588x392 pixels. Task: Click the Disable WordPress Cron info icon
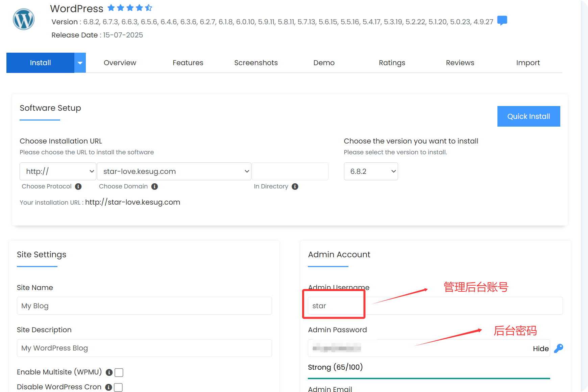108,387
